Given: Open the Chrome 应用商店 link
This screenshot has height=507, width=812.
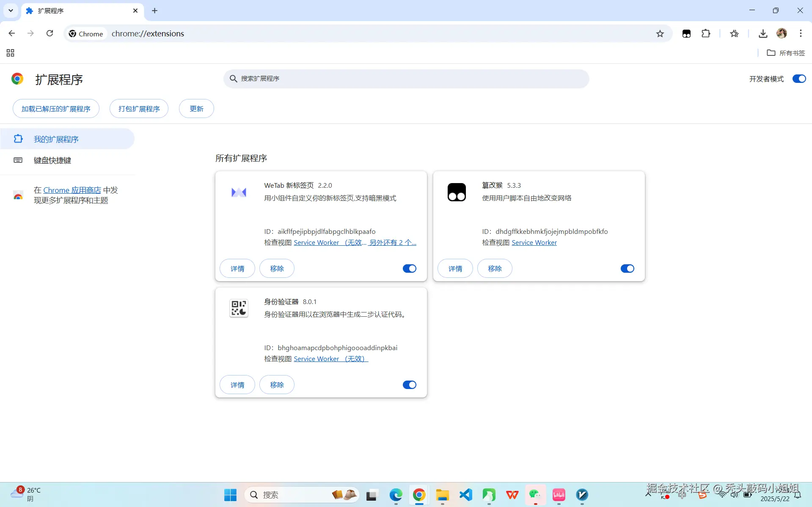Looking at the screenshot, I should pos(72,190).
